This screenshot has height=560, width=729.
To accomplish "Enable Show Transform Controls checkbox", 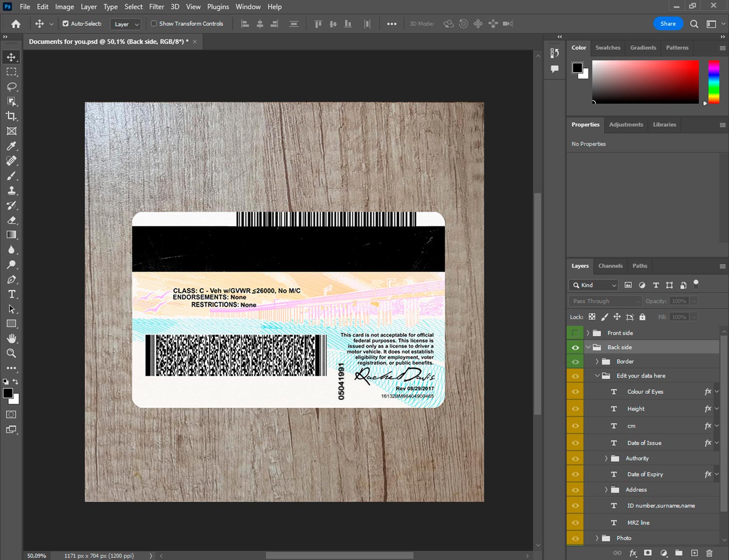I will [x=154, y=23].
